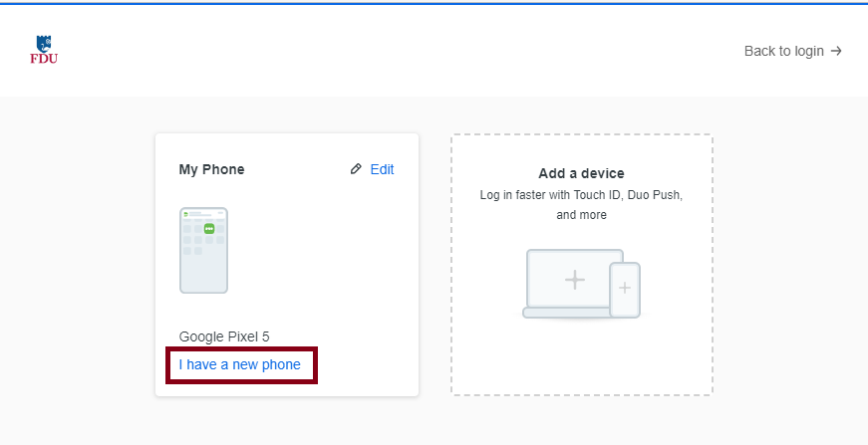Click the pencil icon next to Edit

[356, 169]
